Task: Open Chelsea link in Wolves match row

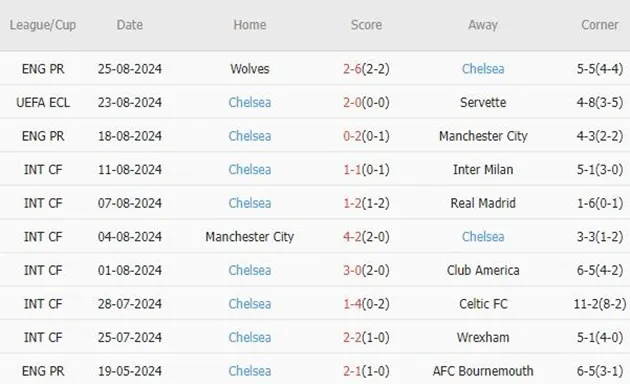Action: point(483,69)
